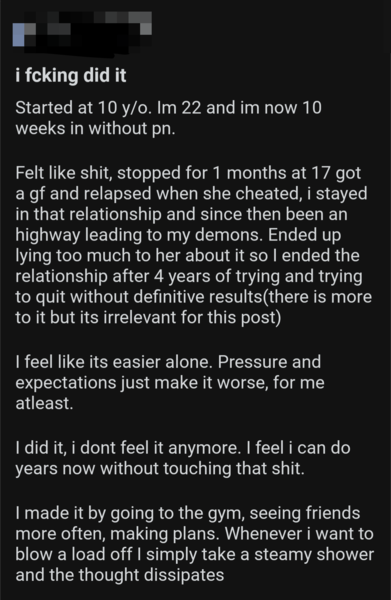Click the line 'I did it, i dont feel it anymore'
The height and width of the screenshot is (600, 391).
pos(183,448)
